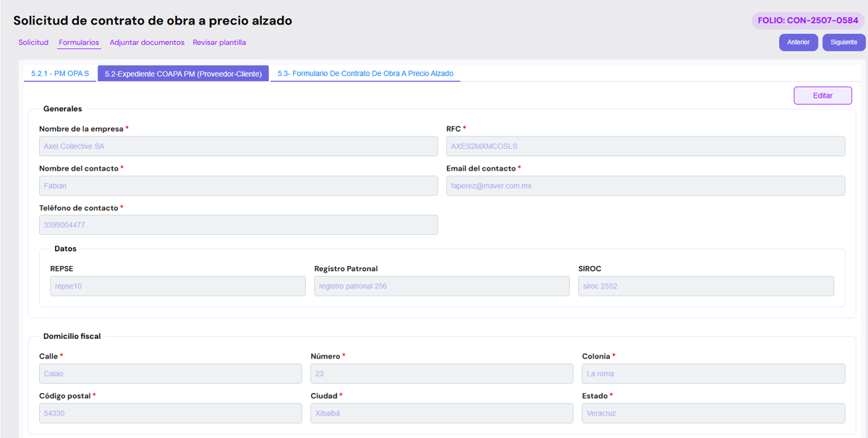Image resolution: width=868 pixels, height=438 pixels.
Task: Click the SIROC input field
Action: [x=705, y=286]
